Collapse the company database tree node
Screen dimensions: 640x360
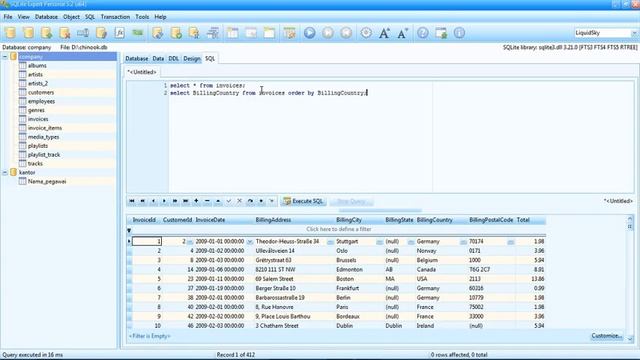[x=5, y=57]
